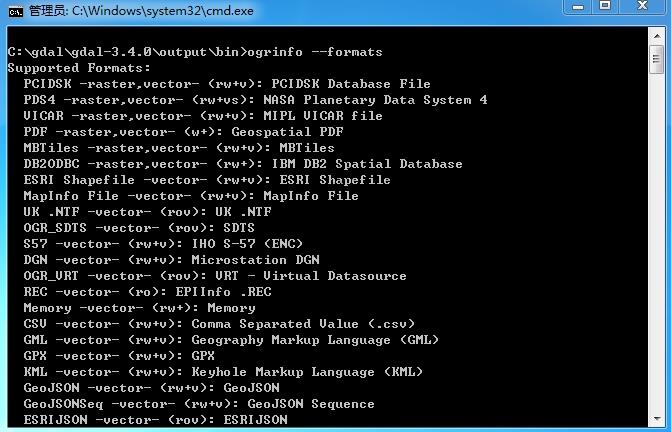This screenshot has height=432, width=671.
Task: Click the Supported Formats heading line
Action: [x=79, y=68]
